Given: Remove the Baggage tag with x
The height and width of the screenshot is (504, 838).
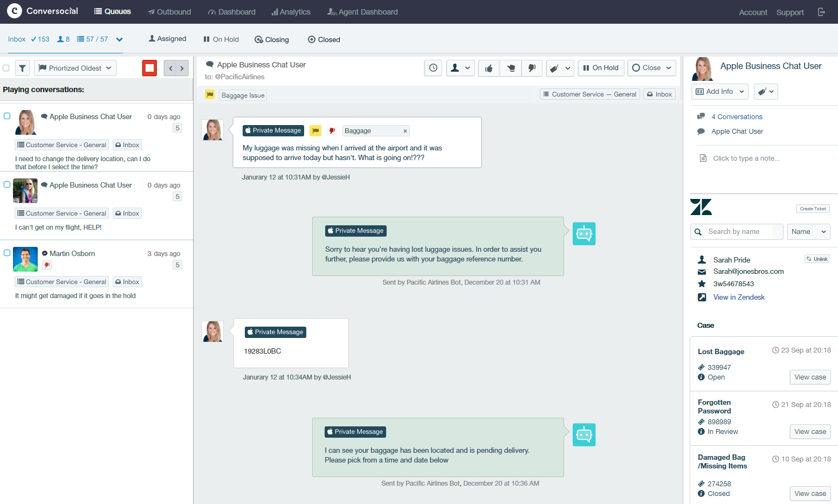Looking at the screenshot, I should [x=405, y=131].
